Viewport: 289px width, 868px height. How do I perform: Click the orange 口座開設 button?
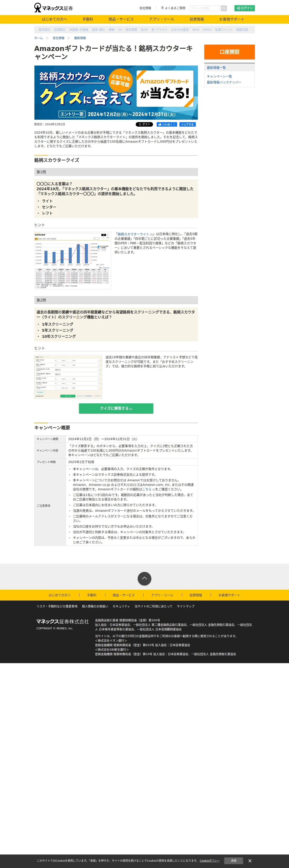point(229,52)
